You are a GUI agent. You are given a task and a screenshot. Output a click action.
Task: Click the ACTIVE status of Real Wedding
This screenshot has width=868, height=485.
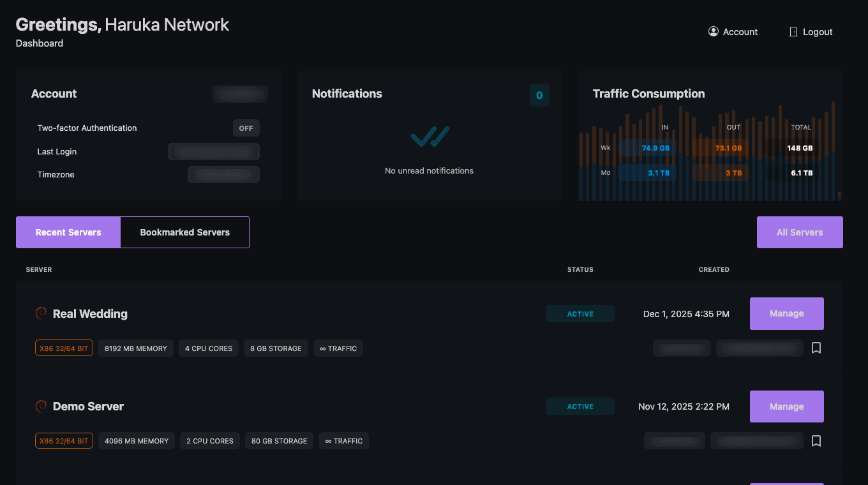click(x=580, y=314)
